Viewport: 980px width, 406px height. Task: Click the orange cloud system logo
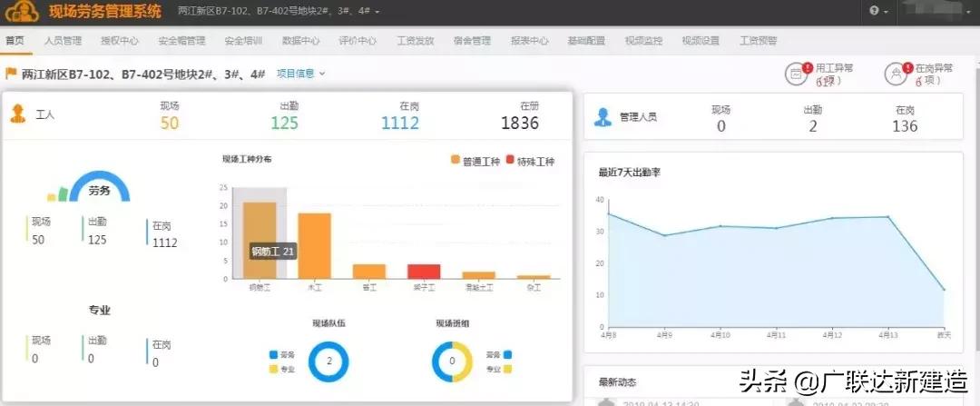22,11
